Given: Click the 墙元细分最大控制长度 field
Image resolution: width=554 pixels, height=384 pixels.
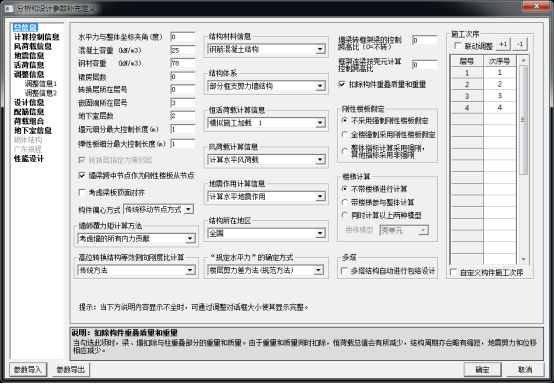Looking at the screenshot, I should [183, 129].
